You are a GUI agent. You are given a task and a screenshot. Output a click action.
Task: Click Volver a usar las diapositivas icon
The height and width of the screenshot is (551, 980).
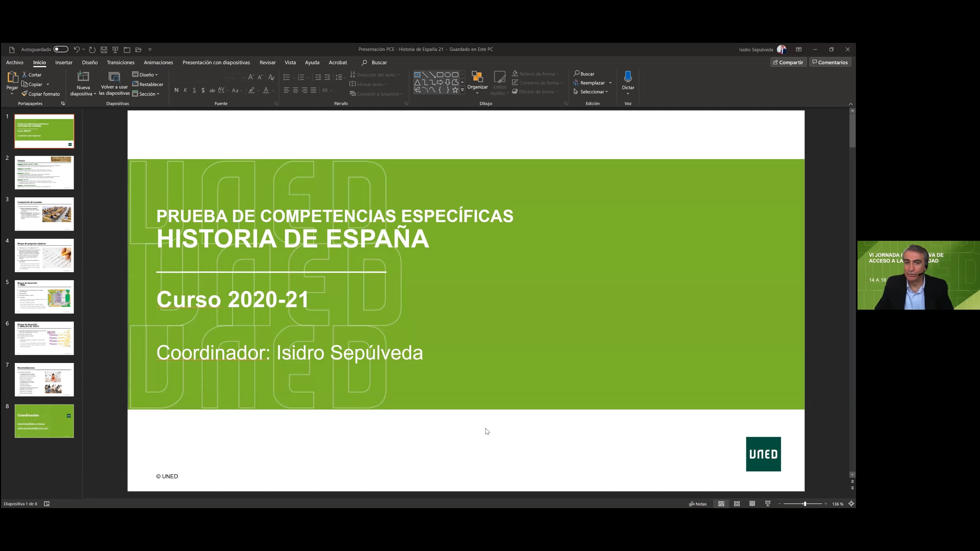click(114, 77)
